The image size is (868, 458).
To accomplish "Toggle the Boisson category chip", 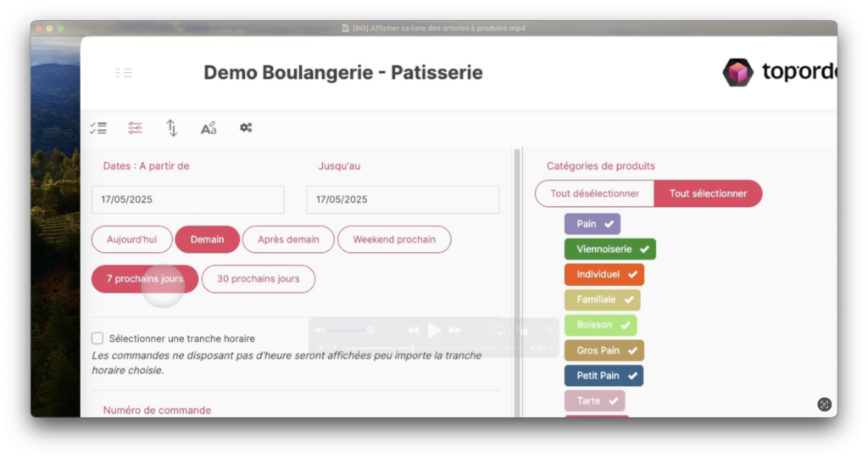I will pos(600,325).
